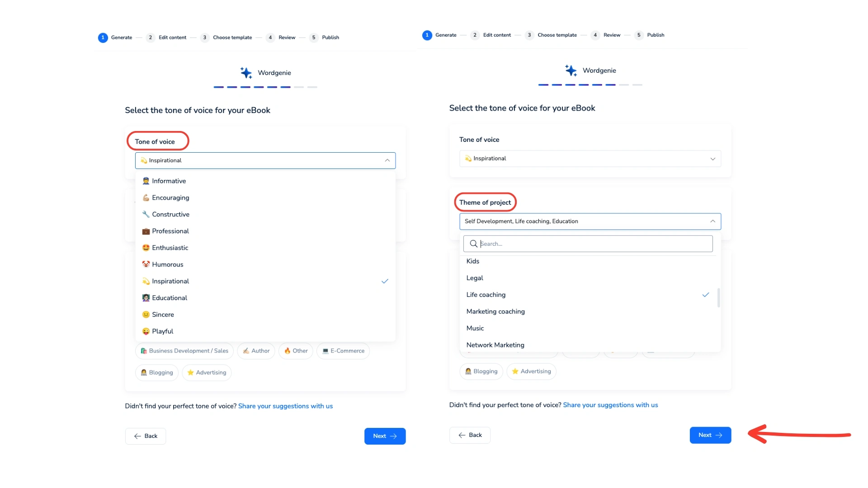Screen dimensions: 868x488
Task: Select the Advertising star chip in right panel
Action: (x=531, y=371)
